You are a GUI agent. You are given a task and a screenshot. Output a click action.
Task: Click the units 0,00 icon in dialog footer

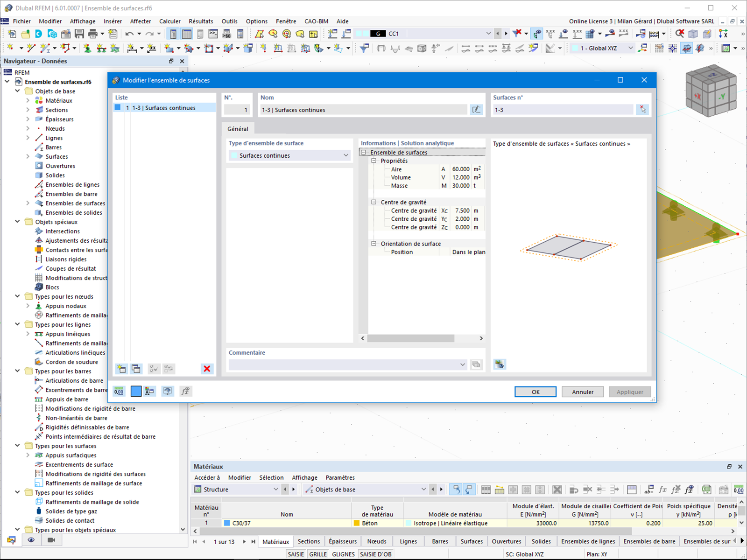(x=119, y=392)
